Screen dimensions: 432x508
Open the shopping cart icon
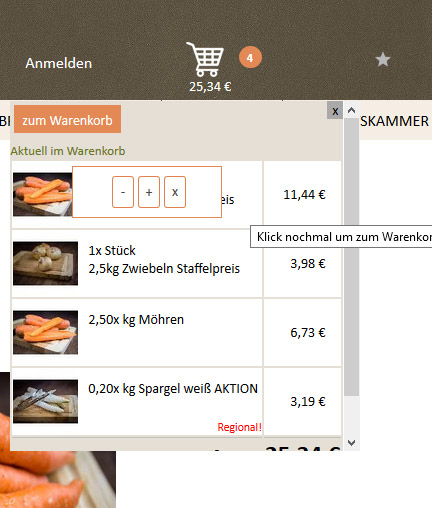205,59
